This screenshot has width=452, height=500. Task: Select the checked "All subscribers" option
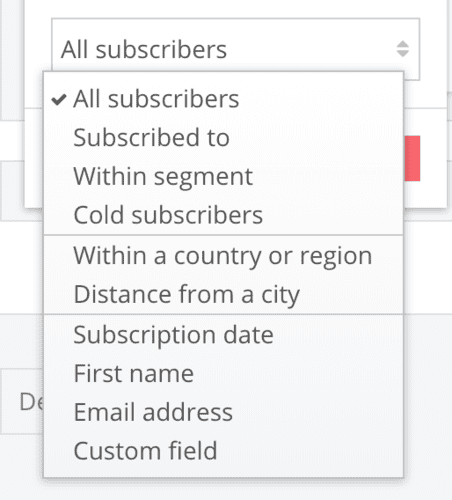223,99
